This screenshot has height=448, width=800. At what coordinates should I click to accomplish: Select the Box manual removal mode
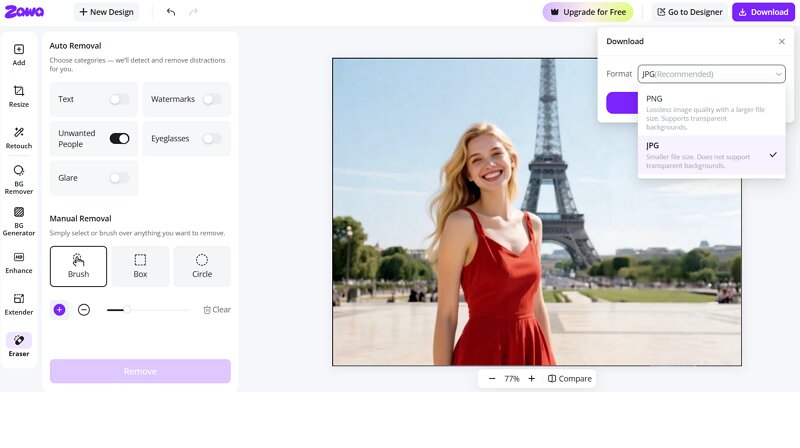pos(140,266)
